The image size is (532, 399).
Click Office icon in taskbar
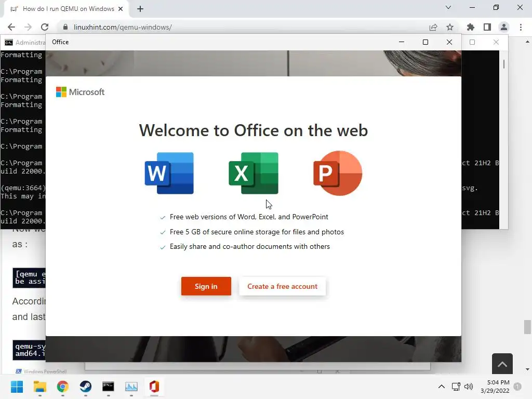point(154,387)
